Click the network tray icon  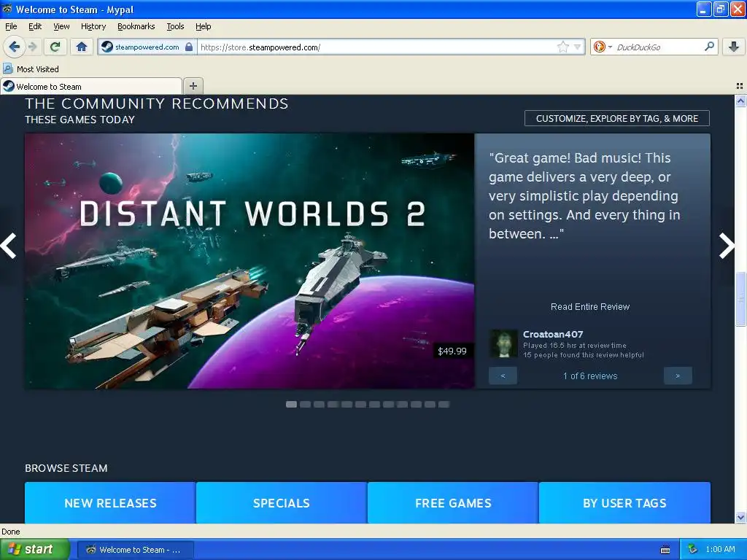pyautogui.click(x=692, y=550)
